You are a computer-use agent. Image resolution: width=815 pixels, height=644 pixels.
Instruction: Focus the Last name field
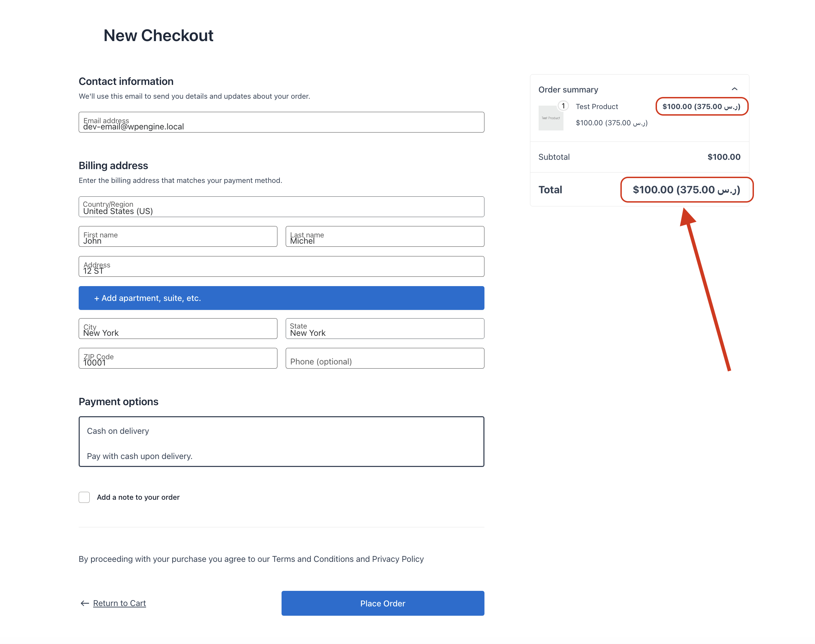[x=385, y=236]
